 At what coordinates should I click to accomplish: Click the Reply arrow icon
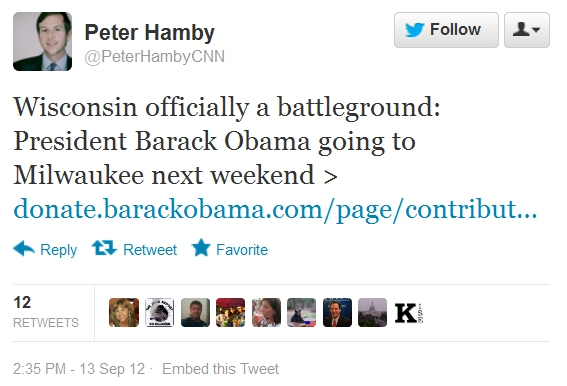(x=24, y=249)
